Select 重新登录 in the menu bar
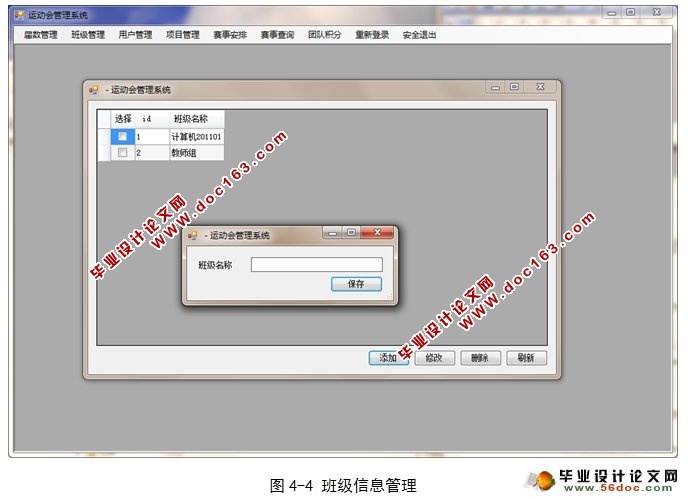This screenshot has height=498, width=688. (372, 35)
